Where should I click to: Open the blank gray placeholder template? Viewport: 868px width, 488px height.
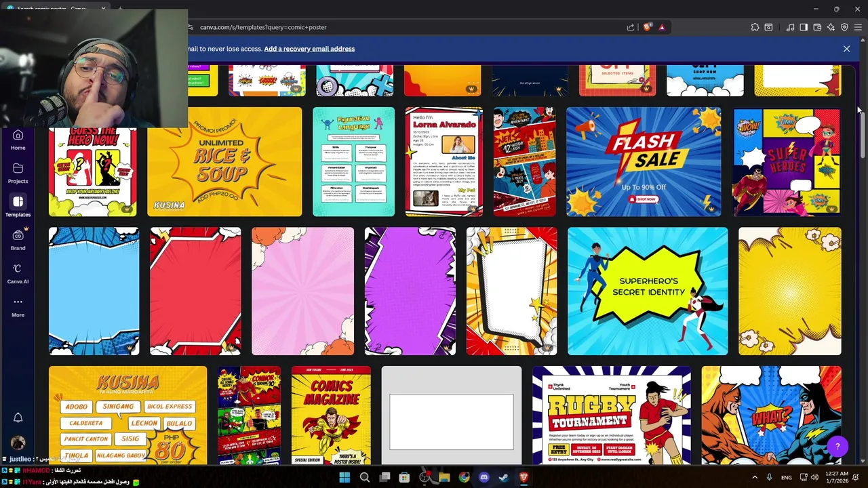tap(452, 415)
